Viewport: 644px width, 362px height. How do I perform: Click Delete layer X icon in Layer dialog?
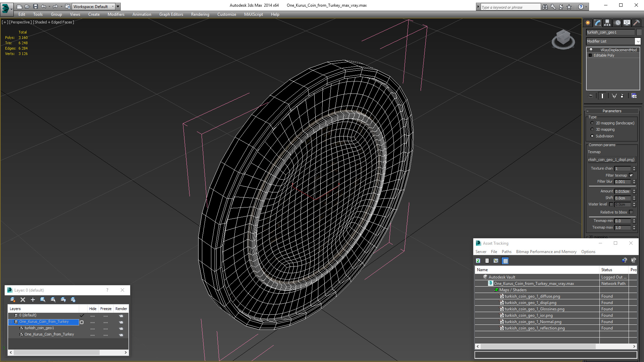[23, 300]
